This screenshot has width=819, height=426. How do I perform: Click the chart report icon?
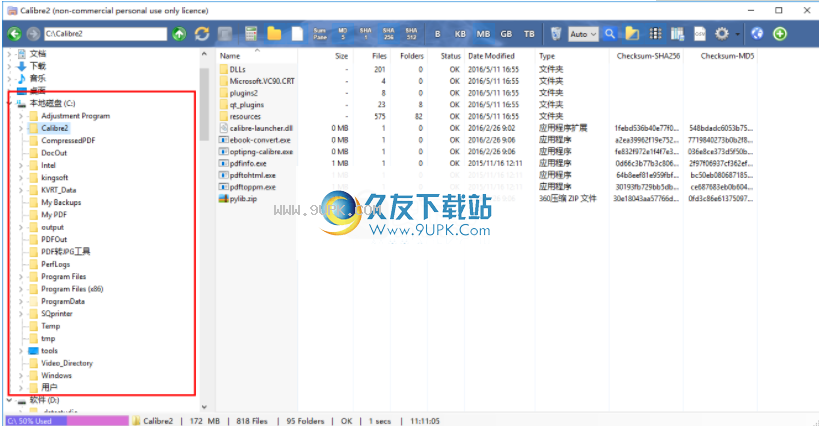click(x=677, y=34)
